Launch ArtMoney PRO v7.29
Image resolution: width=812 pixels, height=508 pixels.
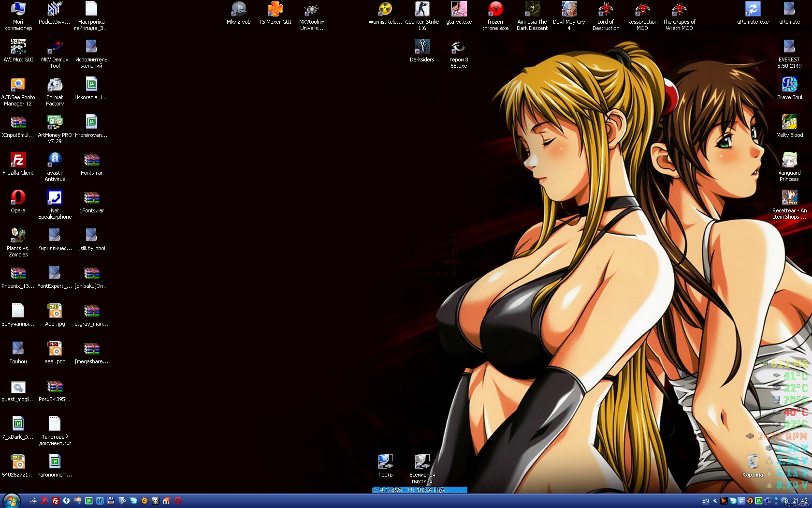point(55,129)
